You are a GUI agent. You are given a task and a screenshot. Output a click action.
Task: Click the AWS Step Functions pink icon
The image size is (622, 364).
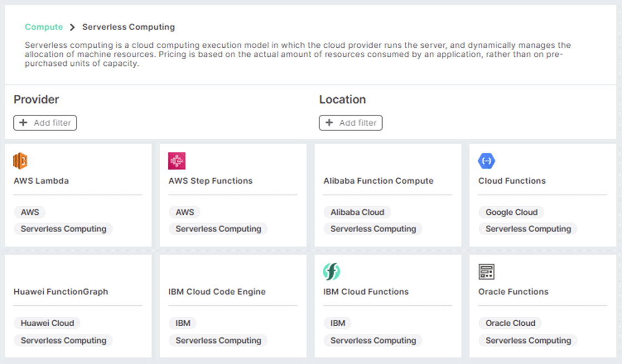pos(177,161)
